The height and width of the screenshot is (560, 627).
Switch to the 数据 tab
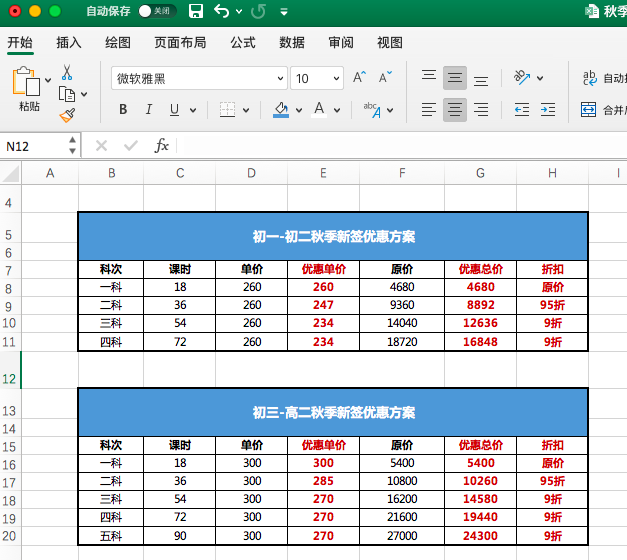(292, 42)
